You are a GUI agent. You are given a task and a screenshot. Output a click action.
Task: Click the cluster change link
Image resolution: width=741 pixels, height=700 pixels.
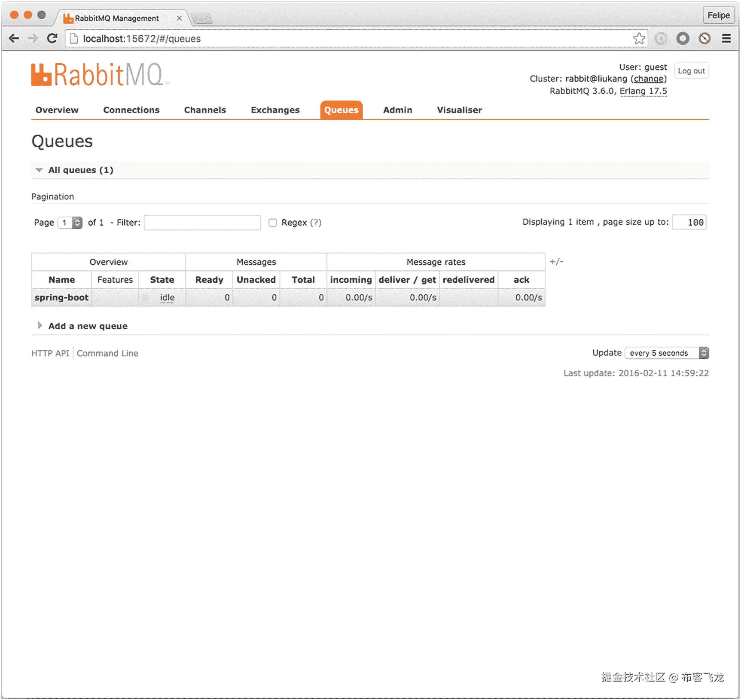point(649,79)
